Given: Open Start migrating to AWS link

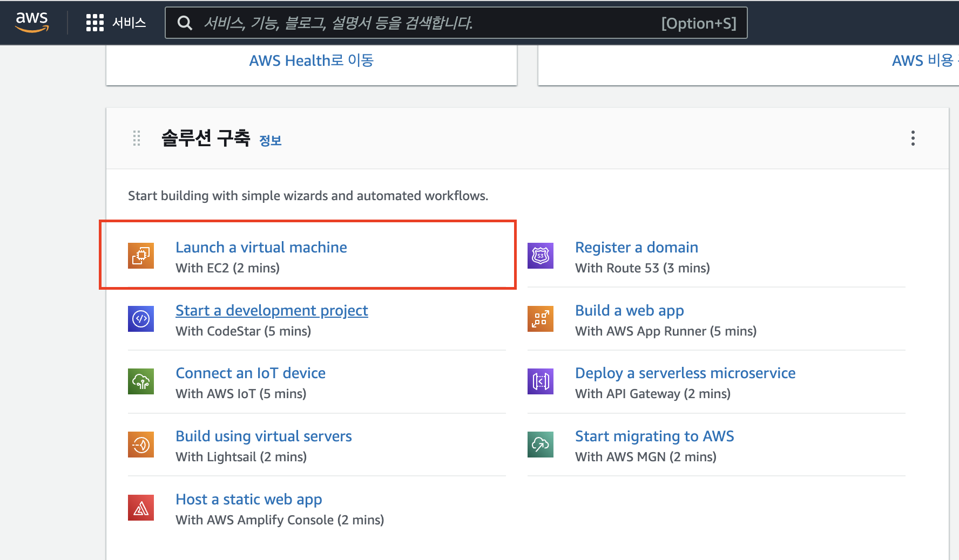Looking at the screenshot, I should pos(654,436).
